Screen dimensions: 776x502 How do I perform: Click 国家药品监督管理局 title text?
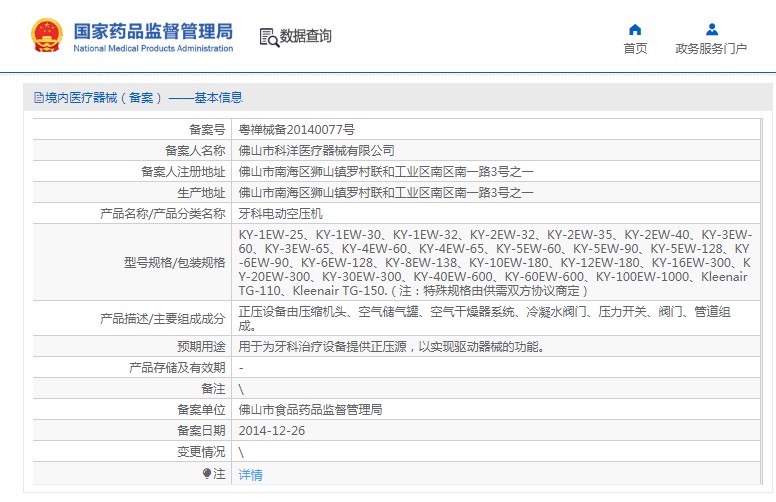pyautogui.click(x=153, y=31)
